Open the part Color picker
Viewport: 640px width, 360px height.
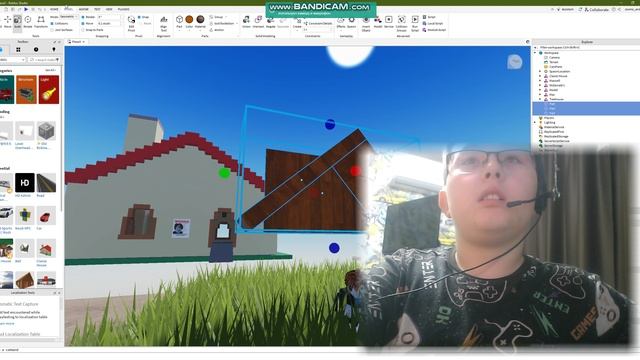pyautogui.click(x=189, y=22)
